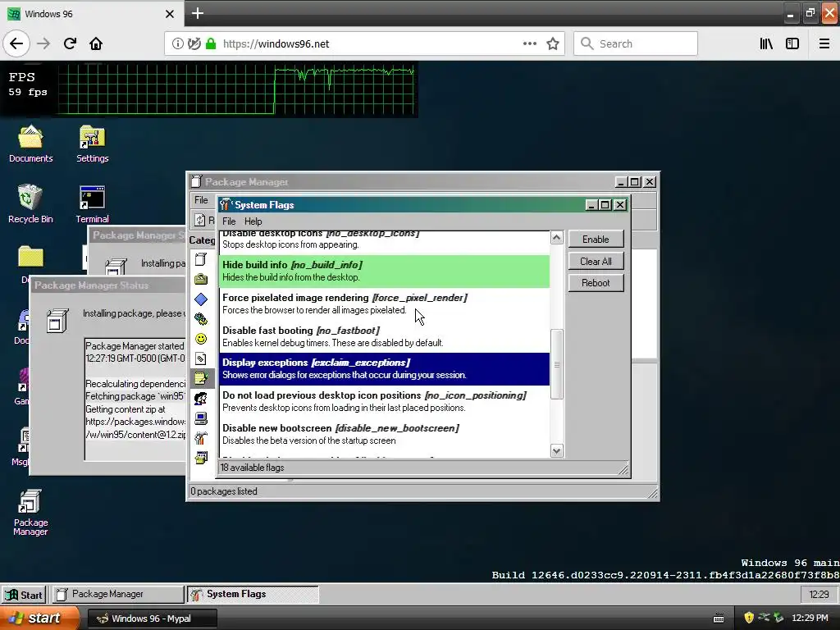Open the Recycle Bin desktop icon
The height and width of the screenshot is (630, 840).
click(30, 203)
